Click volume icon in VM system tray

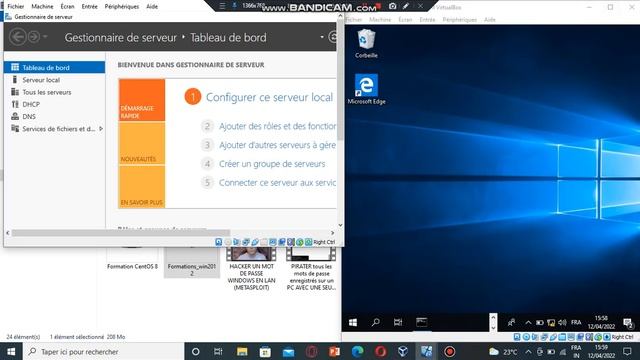pos(562,322)
